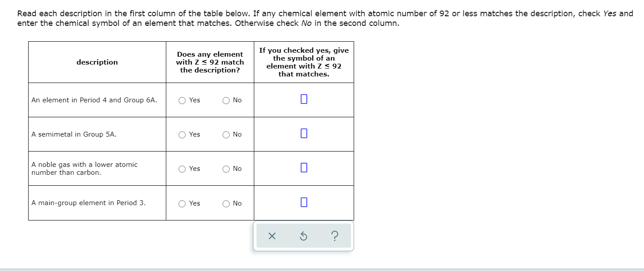The image size is (644, 271).
Task: Click the X clear-answer icon
Action: coord(271,236)
